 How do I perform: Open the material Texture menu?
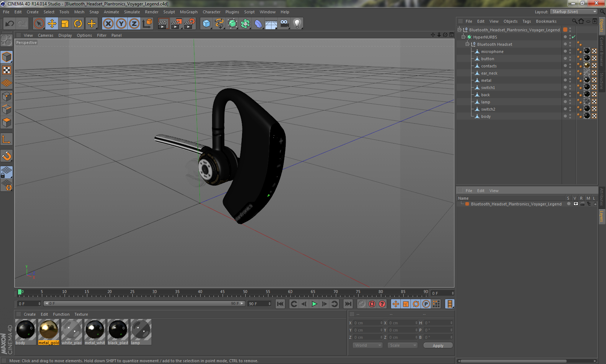tap(81, 314)
